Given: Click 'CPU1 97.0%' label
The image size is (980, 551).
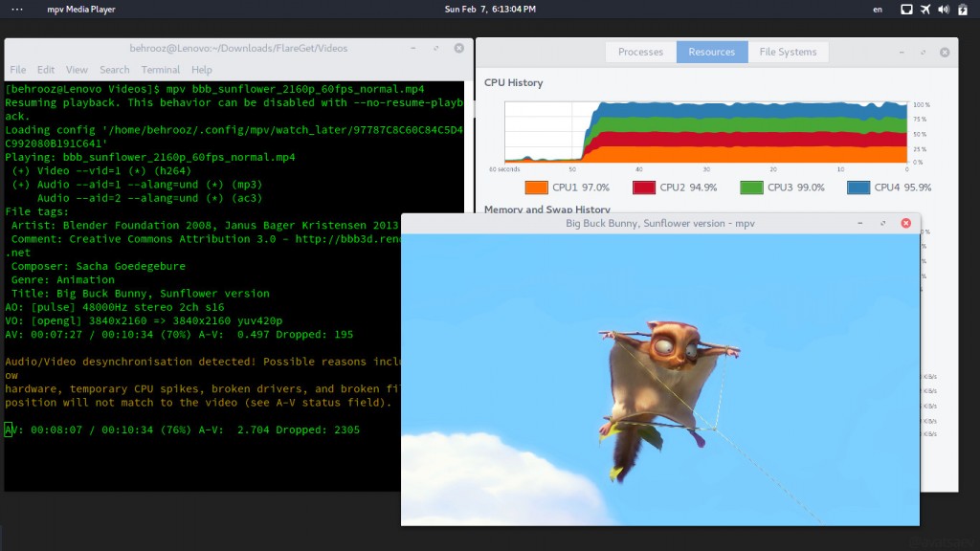Looking at the screenshot, I should (581, 187).
